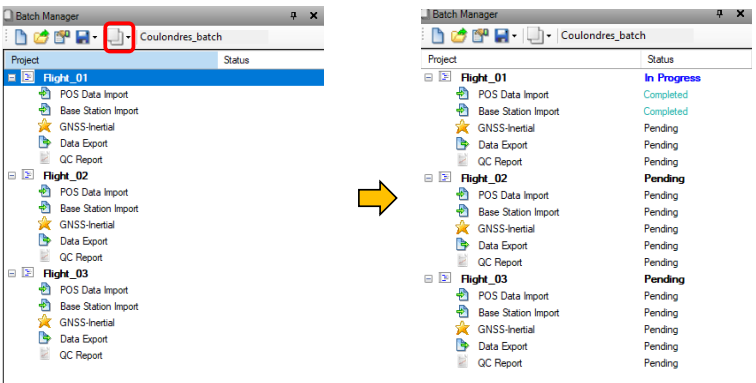Viewport: 756px width, 383px height.
Task: Pin the left Batch Manager panel
Action: [293, 16]
